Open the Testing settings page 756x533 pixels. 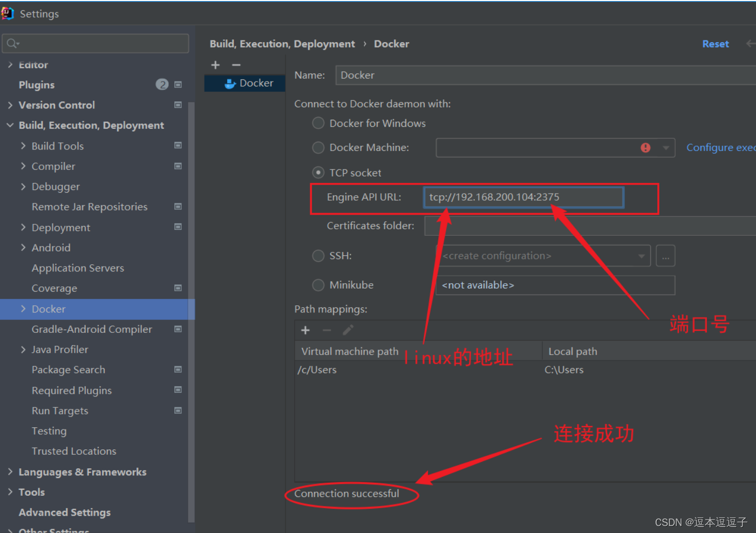click(x=49, y=431)
